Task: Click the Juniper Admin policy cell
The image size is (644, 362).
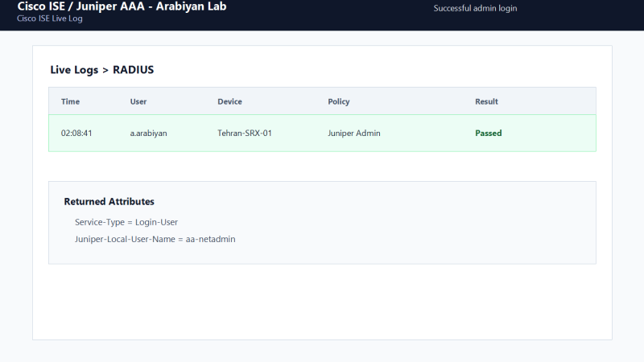Action: coord(353,134)
